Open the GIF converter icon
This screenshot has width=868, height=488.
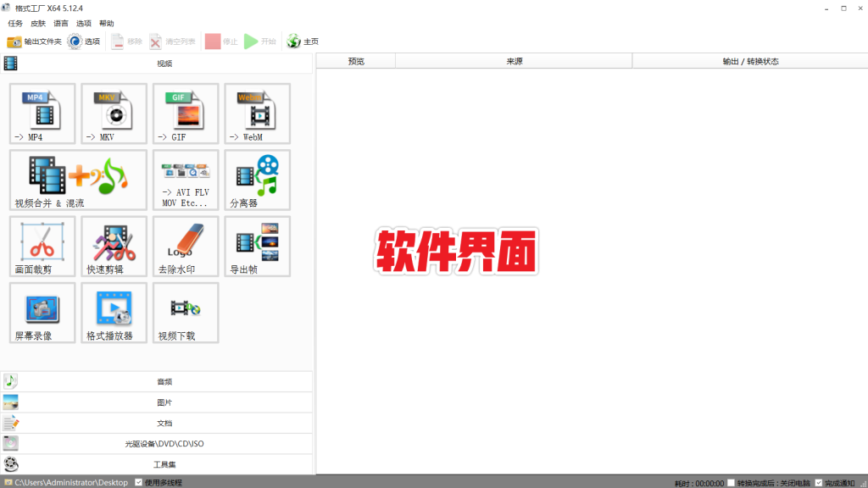pos(186,114)
